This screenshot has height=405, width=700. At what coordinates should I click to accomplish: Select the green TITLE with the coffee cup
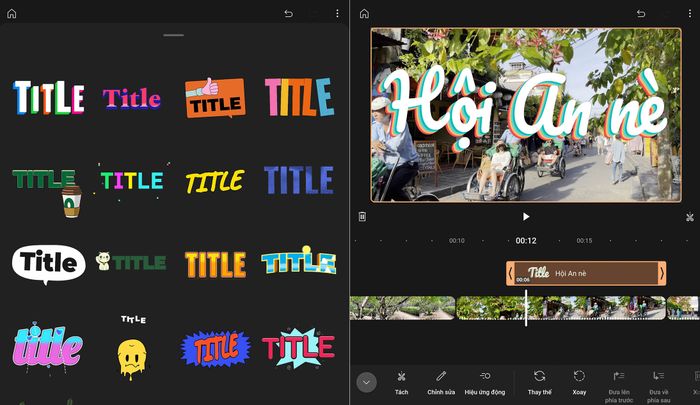pos(47,192)
